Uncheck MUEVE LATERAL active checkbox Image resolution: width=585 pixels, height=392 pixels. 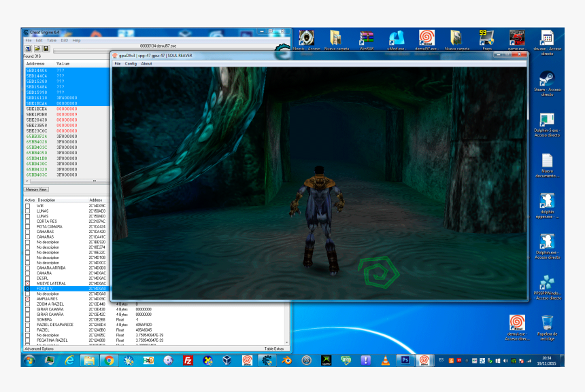(x=28, y=283)
